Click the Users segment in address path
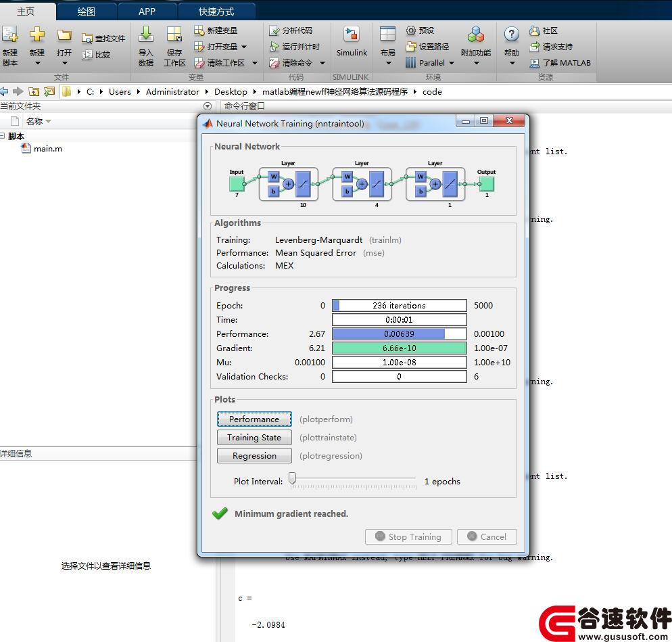 120,92
